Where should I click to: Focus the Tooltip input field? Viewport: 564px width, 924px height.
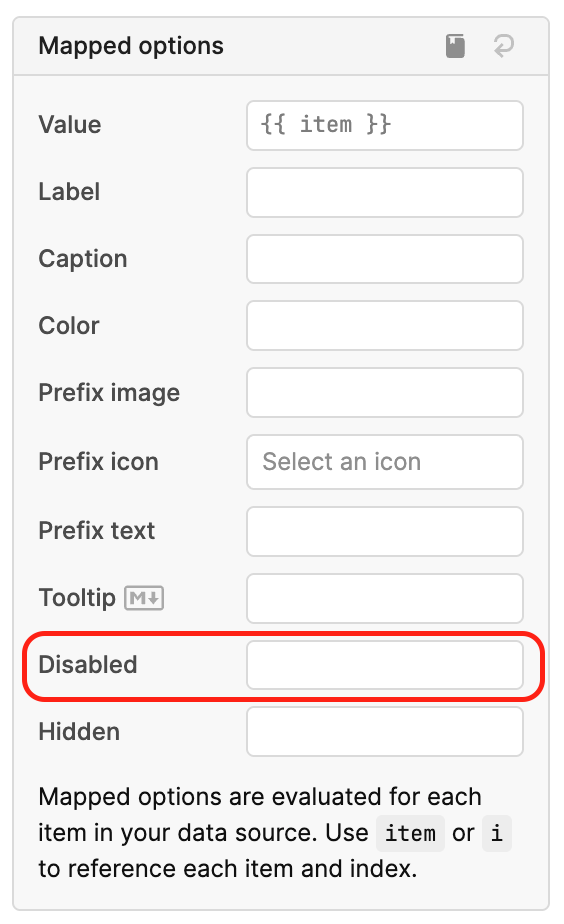coord(385,598)
